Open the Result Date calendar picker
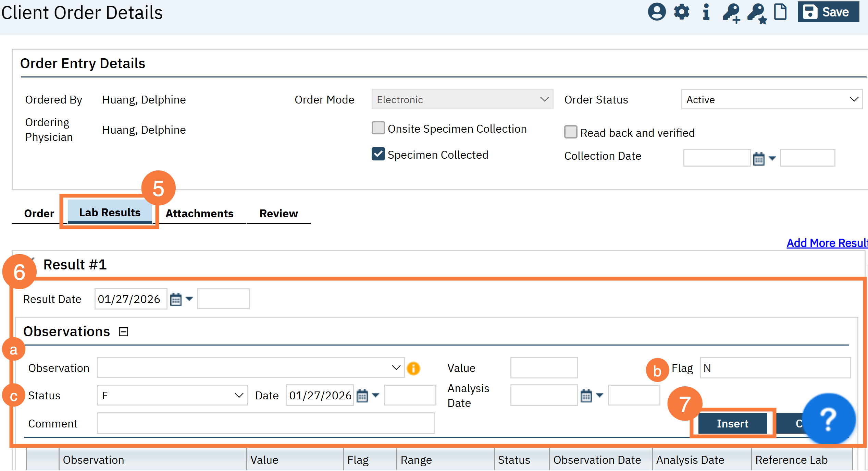 (x=176, y=299)
